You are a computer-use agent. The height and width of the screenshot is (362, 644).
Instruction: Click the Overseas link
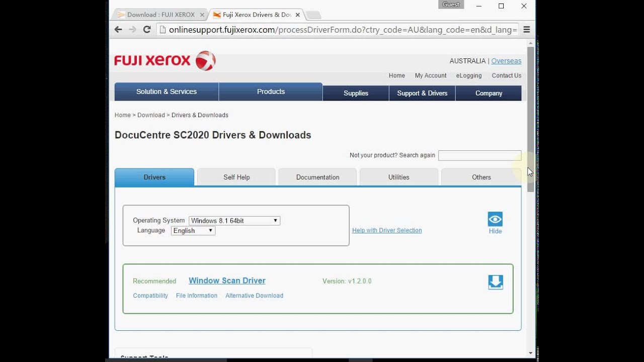(506, 61)
